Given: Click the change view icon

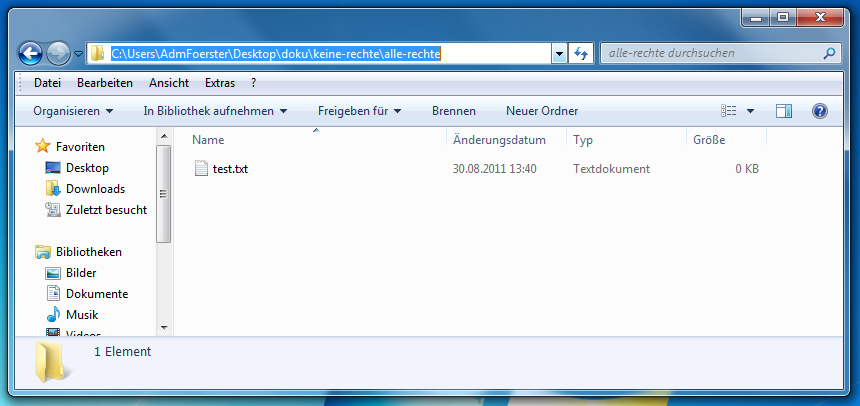Looking at the screenshot, I should point(728,111).
